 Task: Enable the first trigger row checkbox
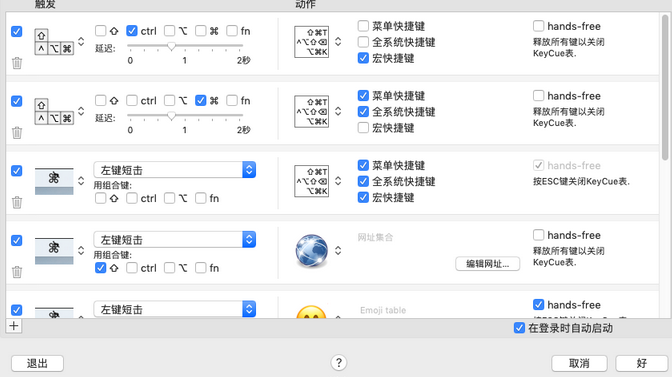[17, 31]
